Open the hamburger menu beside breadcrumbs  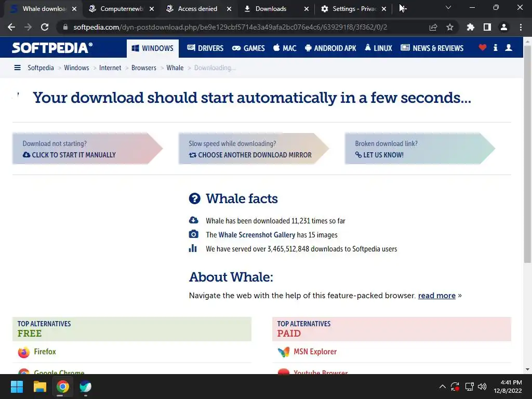tap(17, 68)
